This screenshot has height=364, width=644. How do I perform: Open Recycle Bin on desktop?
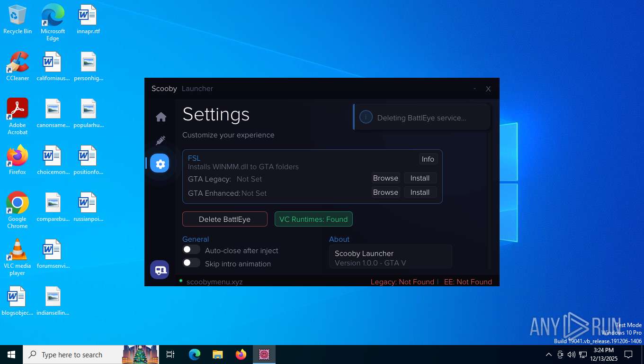(18, 19)
